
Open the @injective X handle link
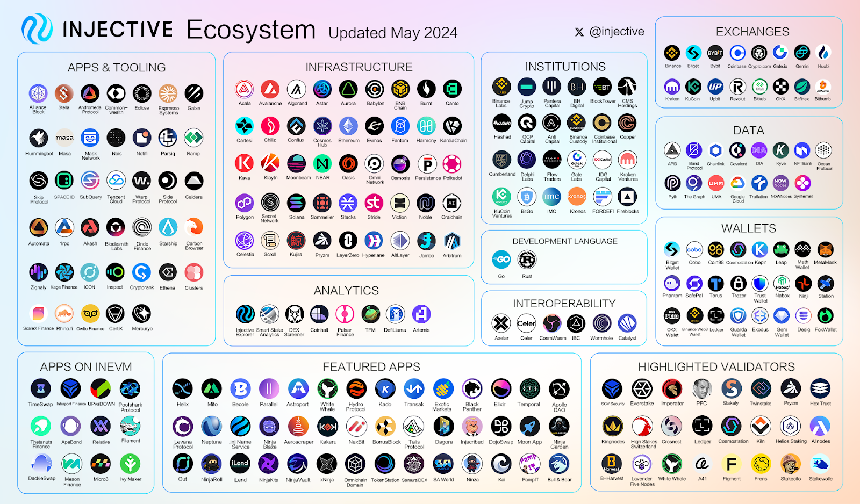(610, 32)
